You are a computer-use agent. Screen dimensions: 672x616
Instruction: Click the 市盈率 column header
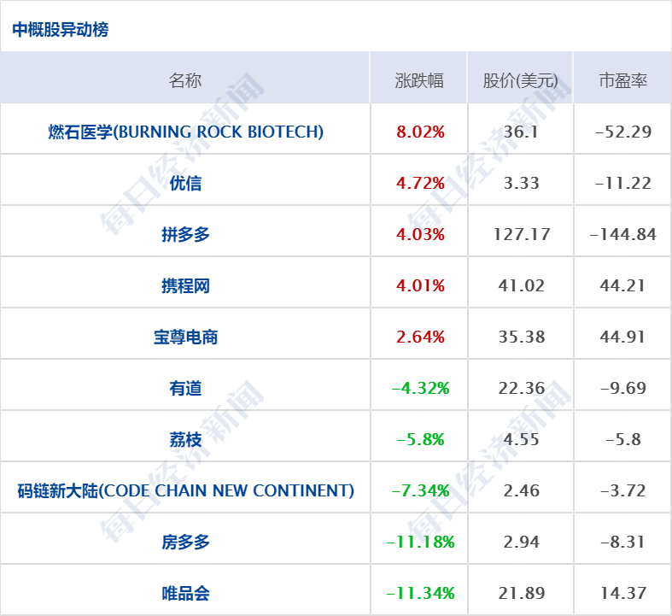point(622,80)
